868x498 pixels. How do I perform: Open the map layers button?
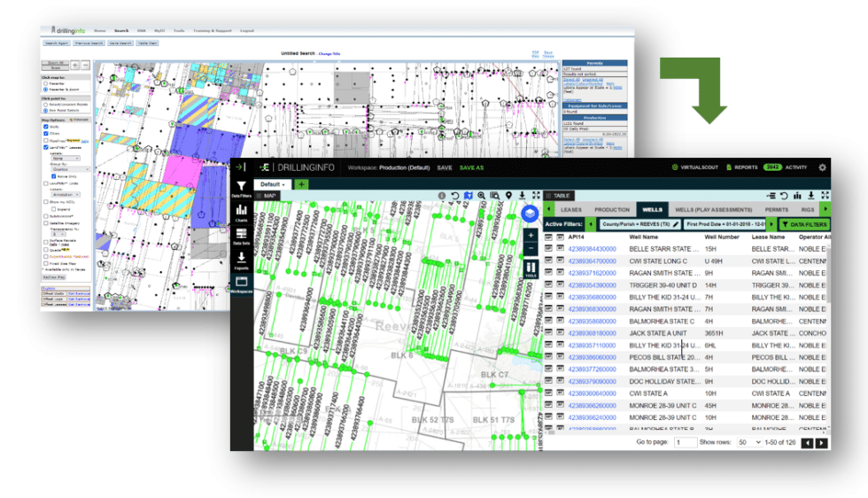tap(530, 214)
